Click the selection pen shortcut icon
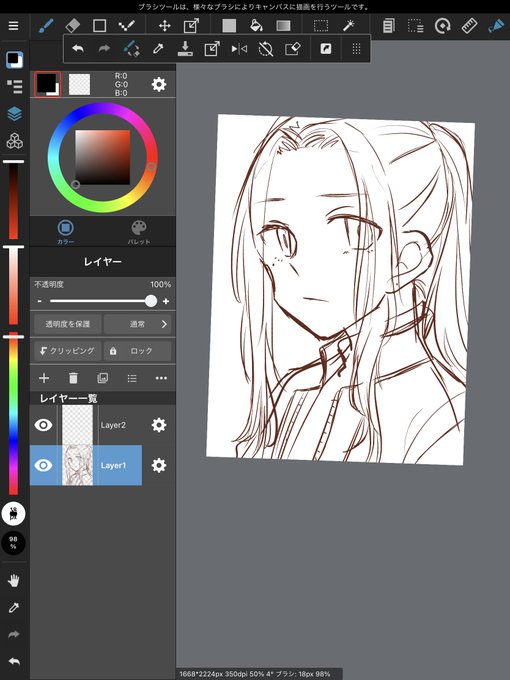Screen dimensions: 510x680 pos(131,49)
